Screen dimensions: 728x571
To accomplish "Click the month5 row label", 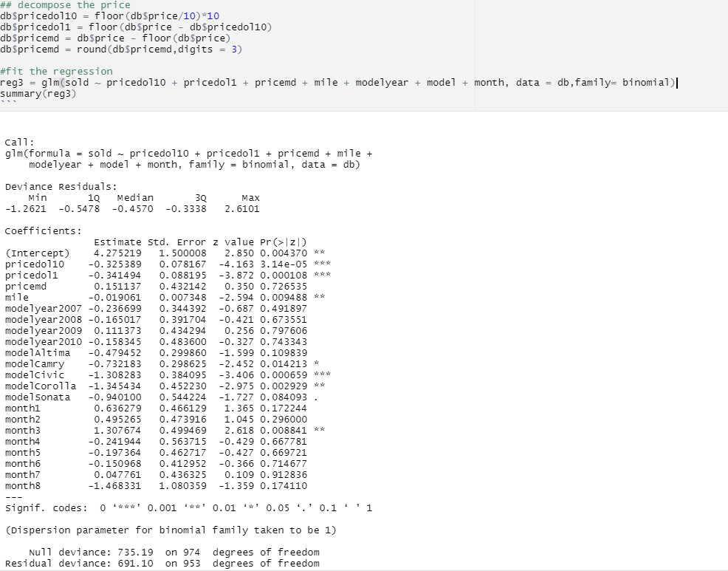I will pos(22,453).
